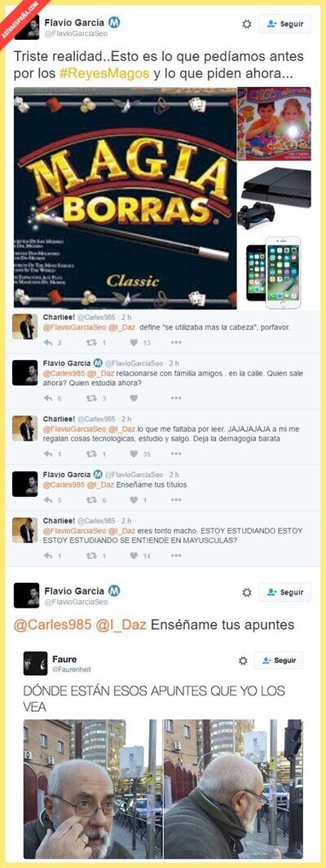Reply to the 'Enseñame tus títulos' tweet
This screenshot has height=868, width=326.
[48, 500]
